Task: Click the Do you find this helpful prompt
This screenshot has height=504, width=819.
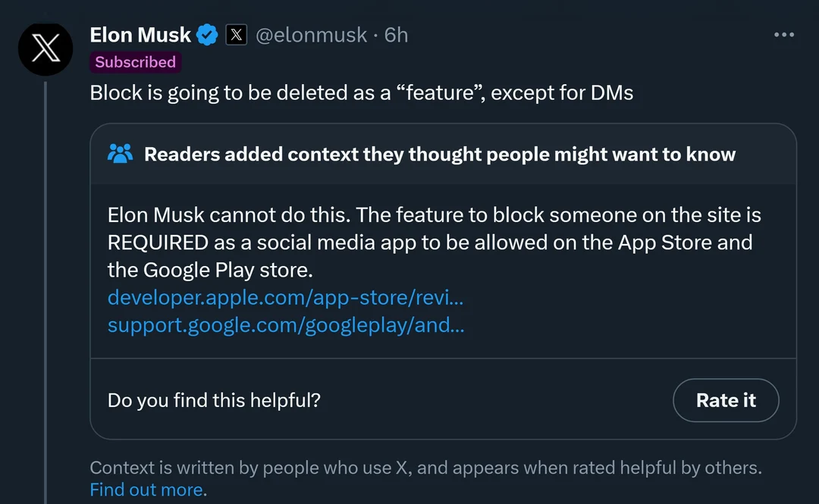Action: point(213,400)
